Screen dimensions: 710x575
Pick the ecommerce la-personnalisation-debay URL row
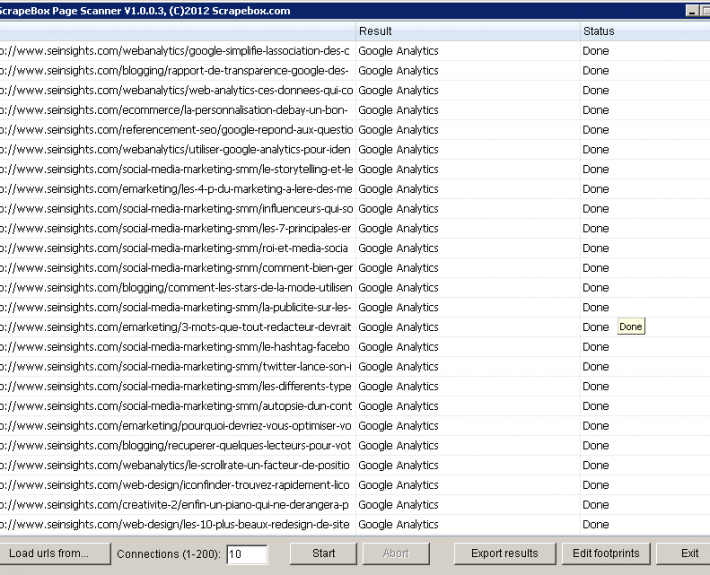tap(175, 110)
